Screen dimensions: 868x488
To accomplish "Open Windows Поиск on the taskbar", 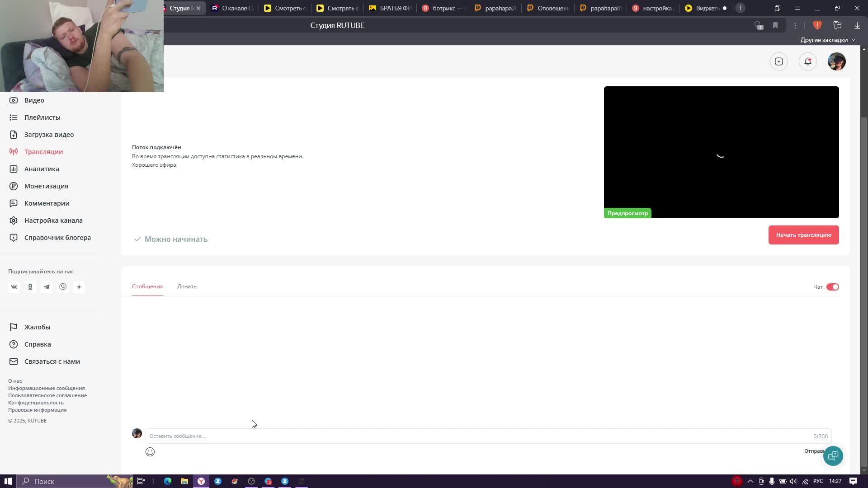I will tap(44, 481).
